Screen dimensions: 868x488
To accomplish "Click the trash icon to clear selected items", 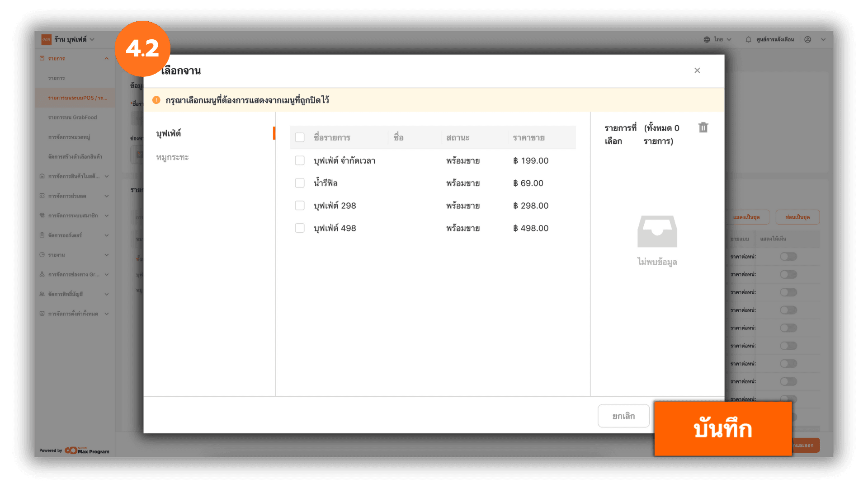I will [x=703, y=128].
